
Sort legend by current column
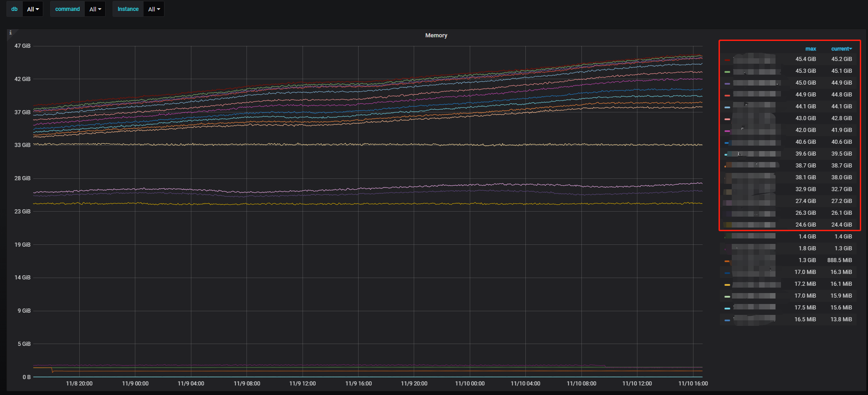841,49
